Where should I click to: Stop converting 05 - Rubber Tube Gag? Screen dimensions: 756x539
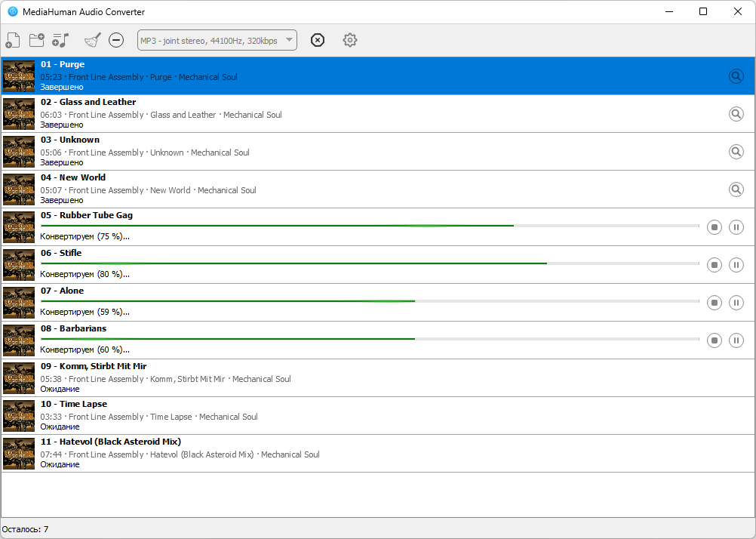715,226
